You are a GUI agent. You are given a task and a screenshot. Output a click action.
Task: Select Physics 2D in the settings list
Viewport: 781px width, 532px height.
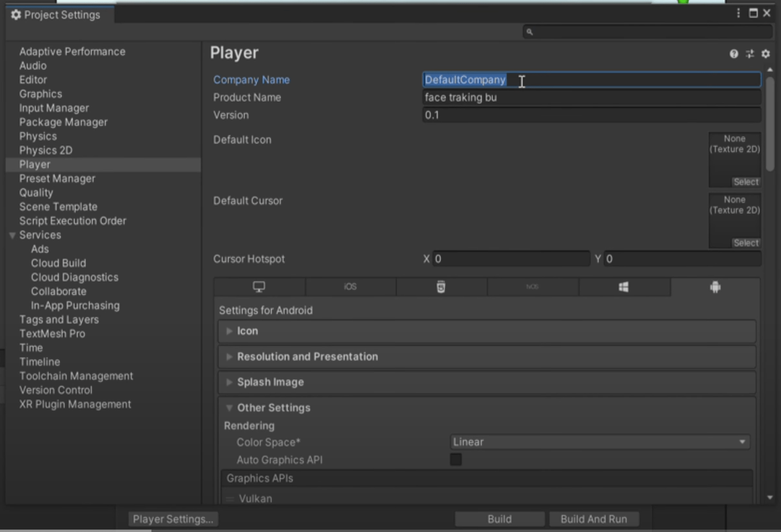tap(46, 151)
